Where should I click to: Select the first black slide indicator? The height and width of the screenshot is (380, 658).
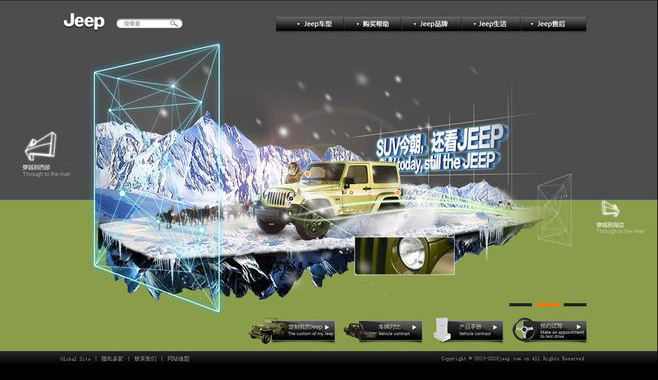click(x=520, y=305)
